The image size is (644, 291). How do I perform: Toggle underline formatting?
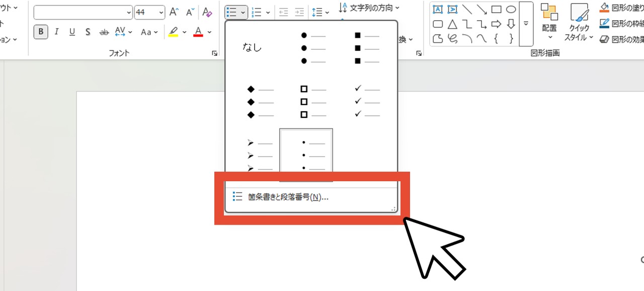point(72,32)
